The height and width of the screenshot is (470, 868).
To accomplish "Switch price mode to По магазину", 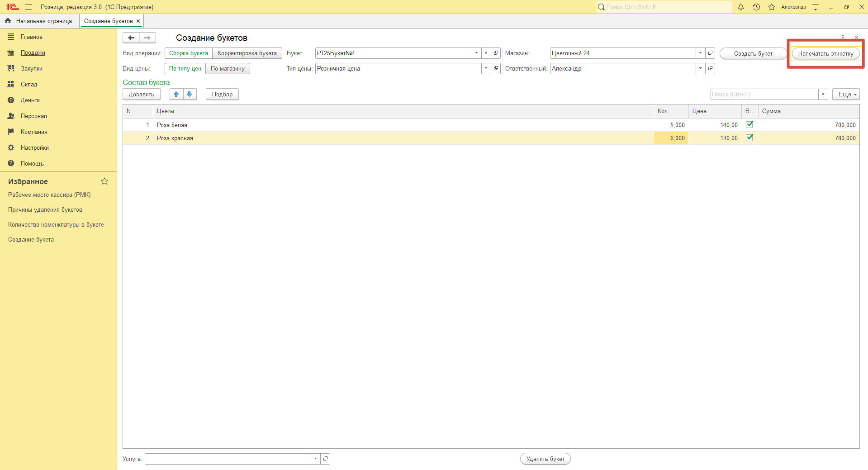I will 228,69.
